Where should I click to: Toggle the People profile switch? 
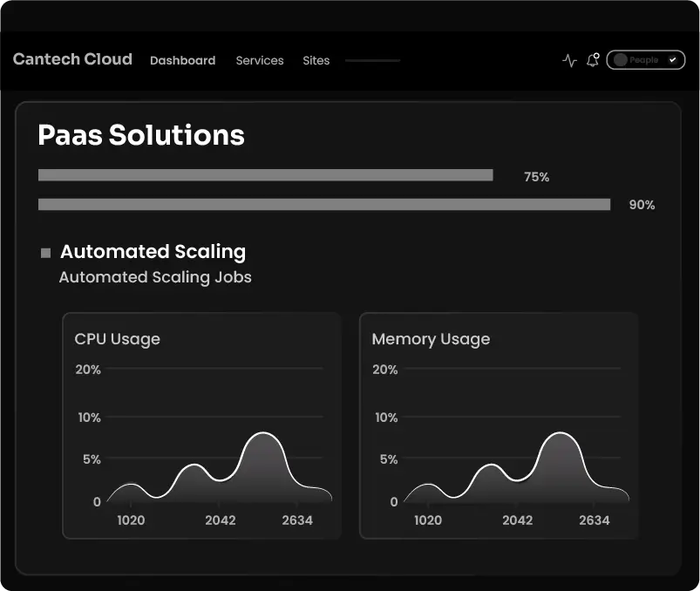(x=645, y=60)
